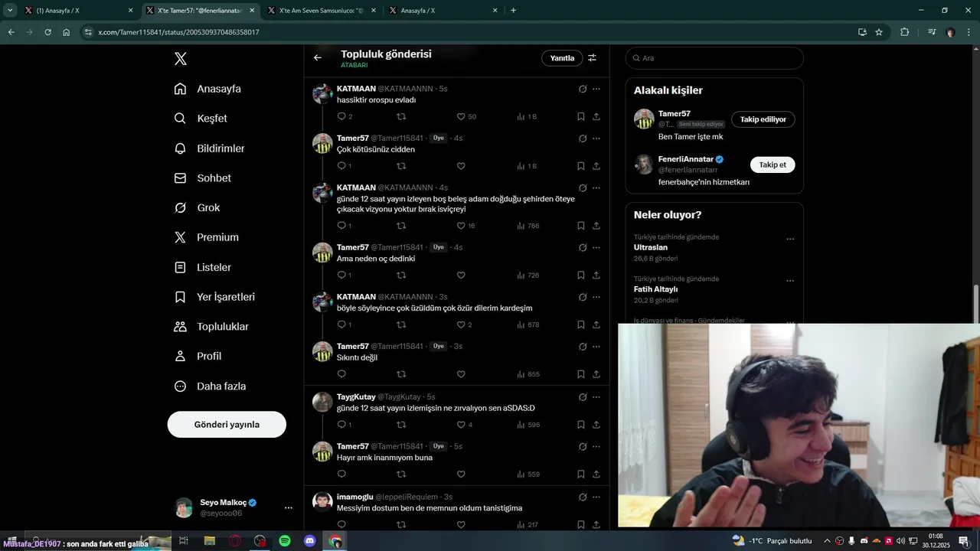Open more options on KATMAAN's 'hassiktir' reply

click(x=596, y=89)
